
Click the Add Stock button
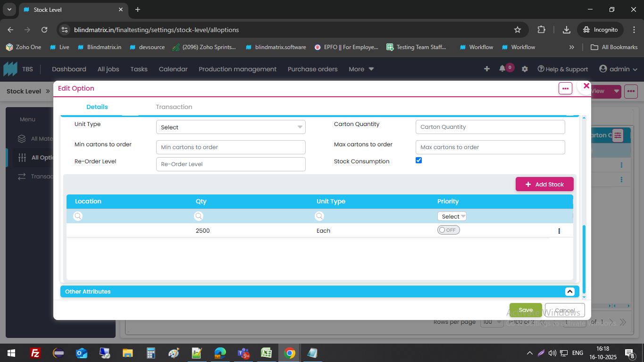tap(544, 185)
